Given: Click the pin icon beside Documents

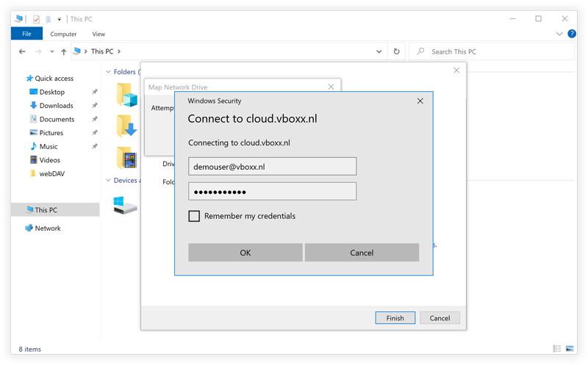Looking at the screenshot, I should coord(95,119).
